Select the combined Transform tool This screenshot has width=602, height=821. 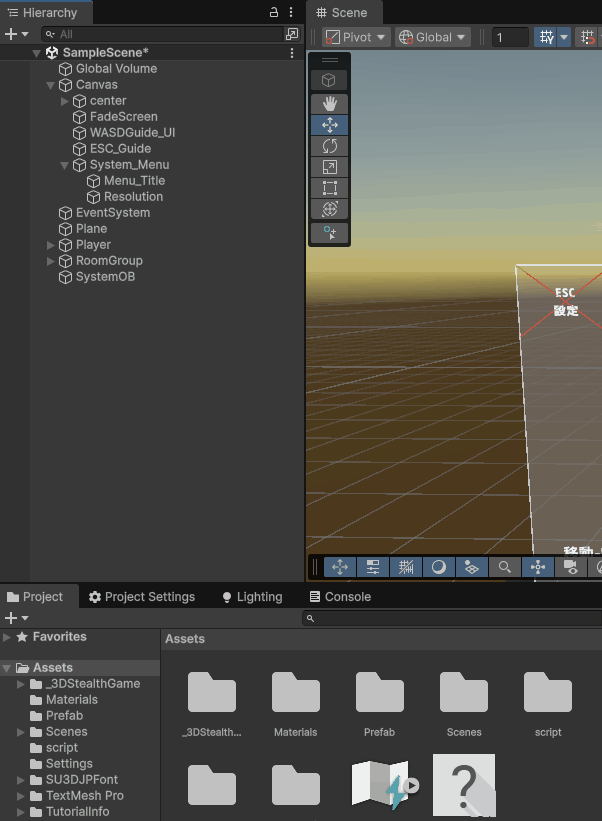[329, 209]
